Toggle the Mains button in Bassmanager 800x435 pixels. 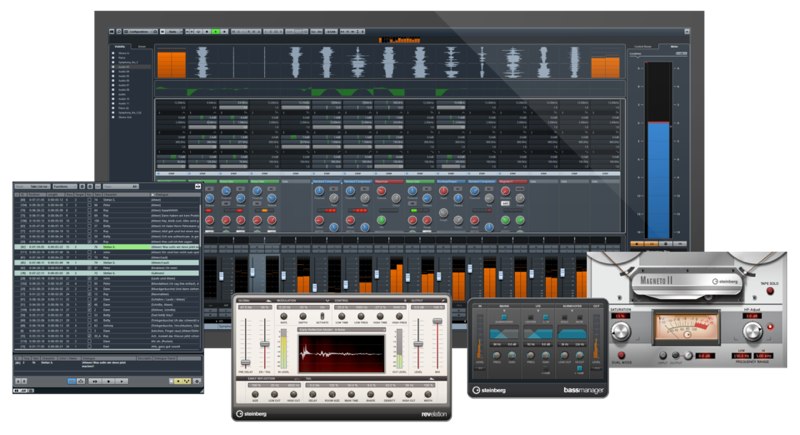(504, 317)
